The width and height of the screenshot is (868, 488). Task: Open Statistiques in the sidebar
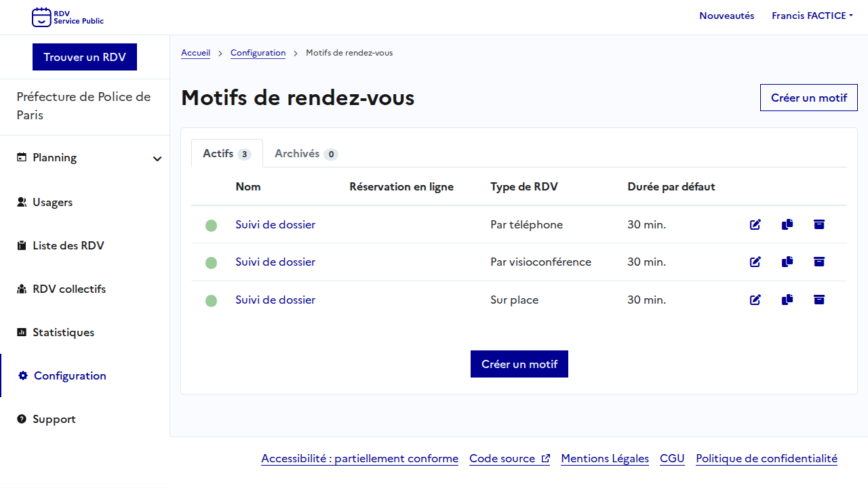63,332
